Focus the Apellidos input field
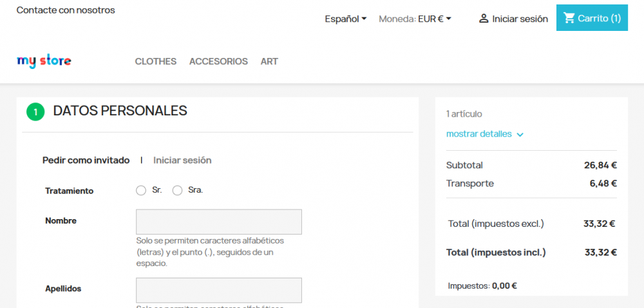The height and width of the screenshot is (308, 644). coord(219,290)
